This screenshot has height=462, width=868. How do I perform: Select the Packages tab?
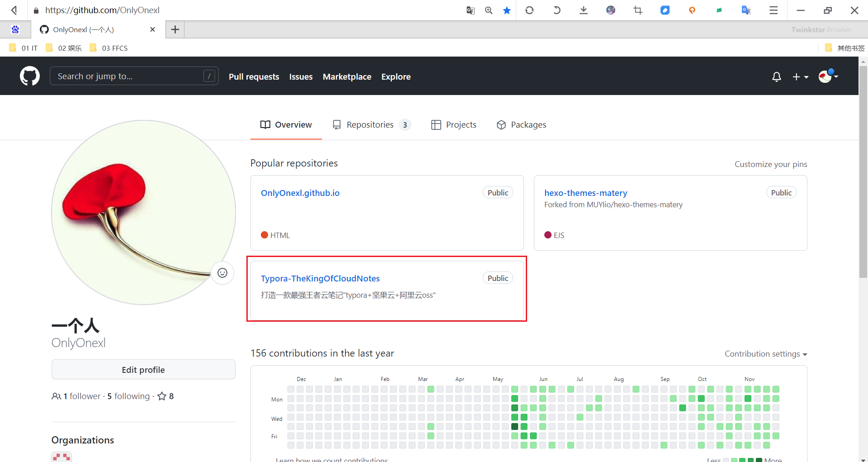(521, 124)
